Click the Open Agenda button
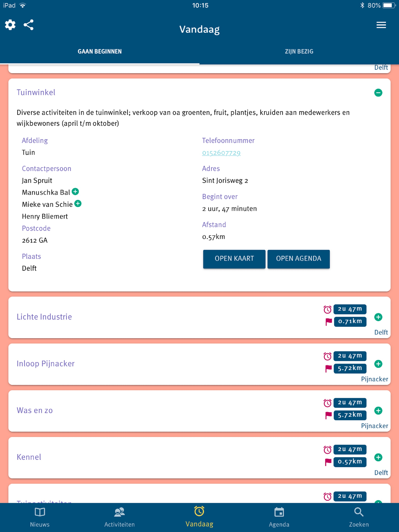 click(299, 259)
